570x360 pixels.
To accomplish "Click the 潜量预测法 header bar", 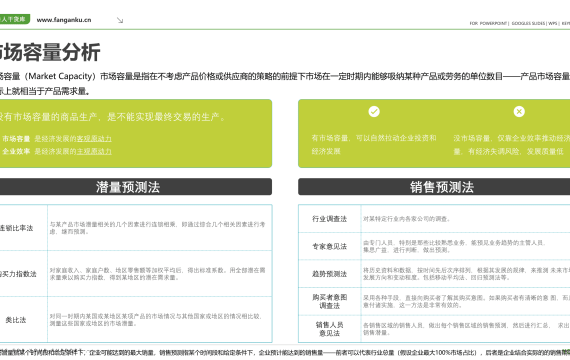I will point(136,187).
